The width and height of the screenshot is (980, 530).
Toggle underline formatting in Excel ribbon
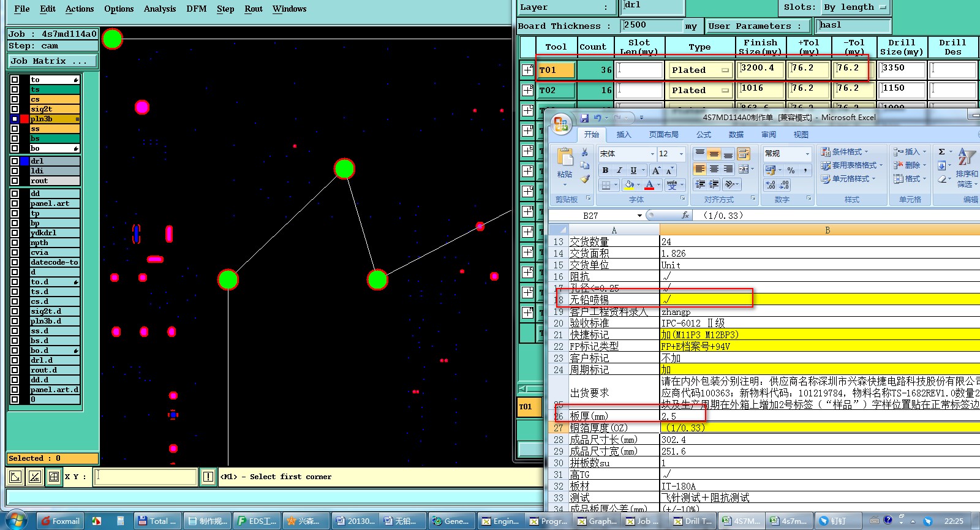tap(633, 170)
